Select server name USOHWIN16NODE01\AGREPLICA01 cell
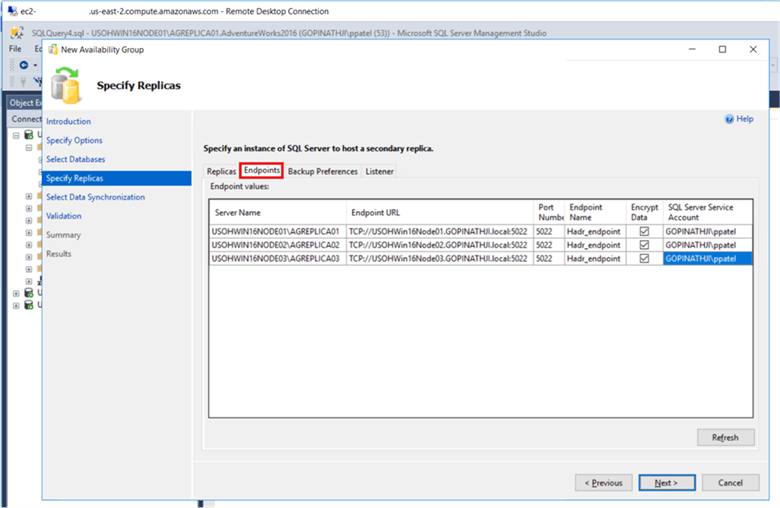The image size is (780, 508). (x=278, y=231)
